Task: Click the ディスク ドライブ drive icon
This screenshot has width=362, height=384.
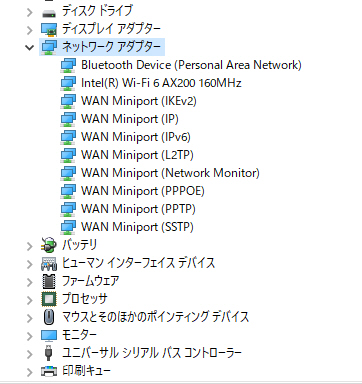Action: (x=49, y=13)
